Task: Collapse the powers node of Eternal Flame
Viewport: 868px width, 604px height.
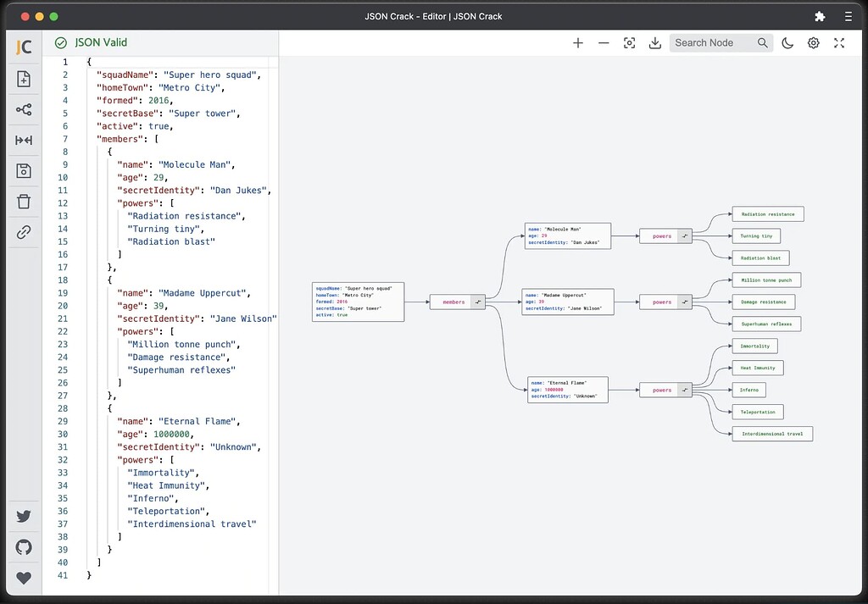Action: (685, 390)
